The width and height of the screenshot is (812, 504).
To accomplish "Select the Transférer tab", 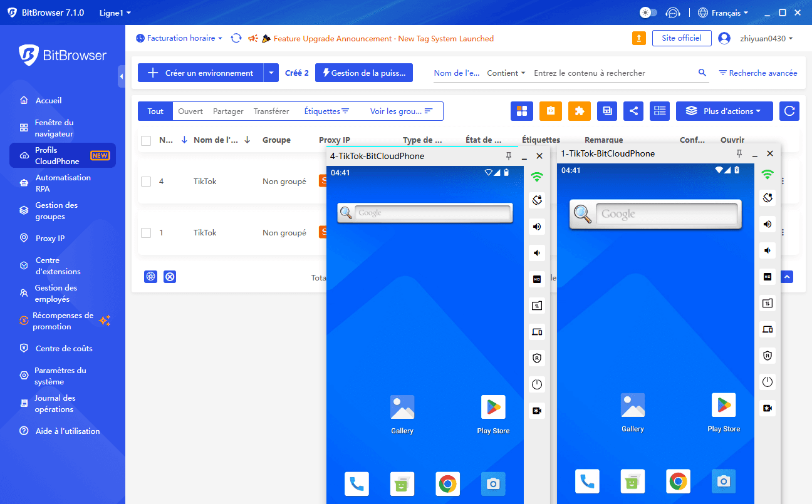I will pyautogui.click(x=271, y=111).
